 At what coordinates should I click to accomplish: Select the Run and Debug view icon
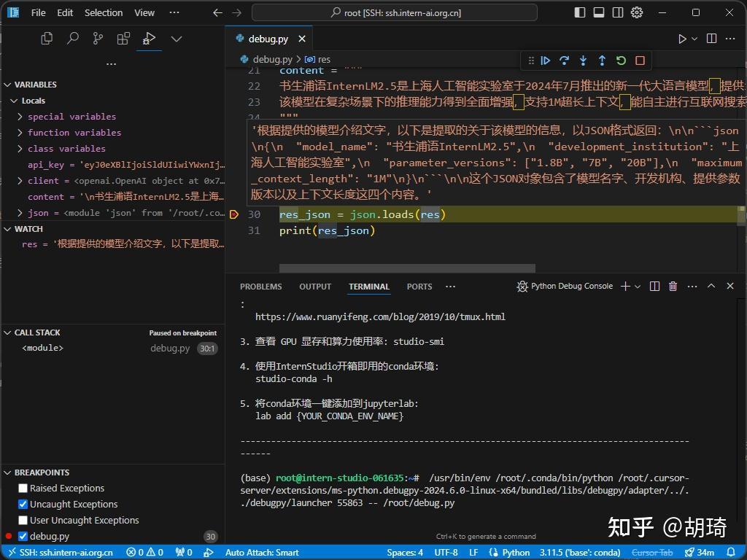(149, 39)
